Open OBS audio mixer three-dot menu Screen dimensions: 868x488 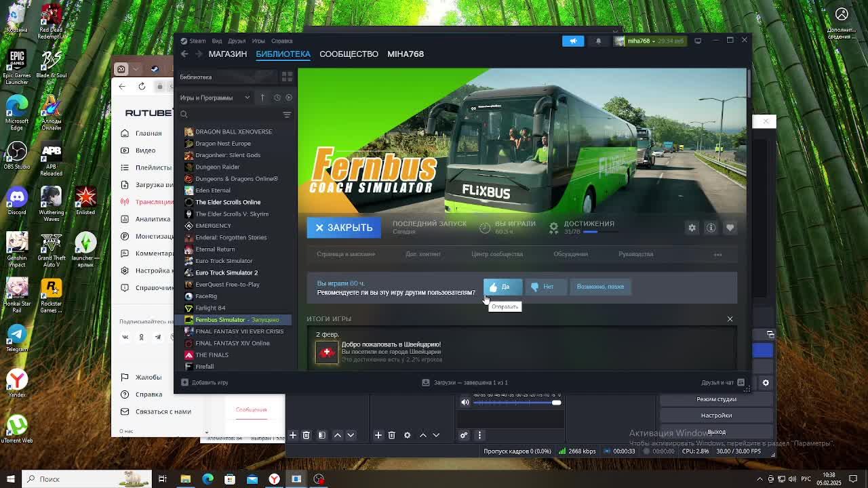pyautogui.click(x=479, y=435)
